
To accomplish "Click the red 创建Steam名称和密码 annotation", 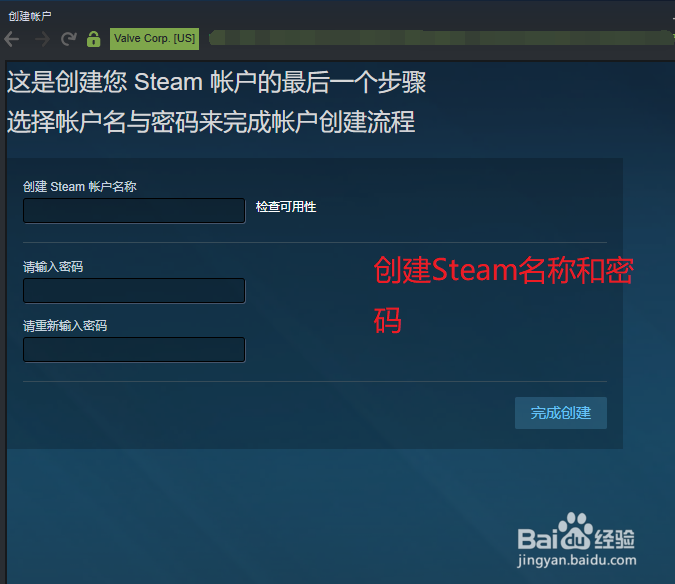I will (504, 296).
